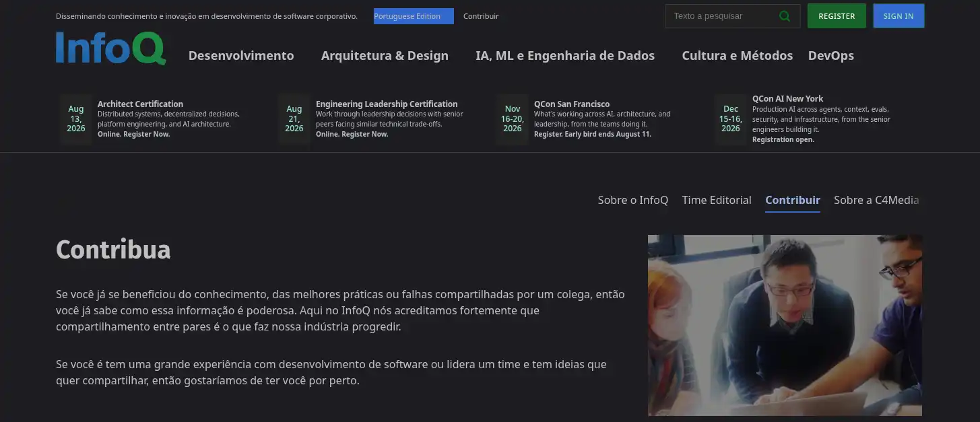Click 'Registration open.' under QCon AI New York

point(783,139)
